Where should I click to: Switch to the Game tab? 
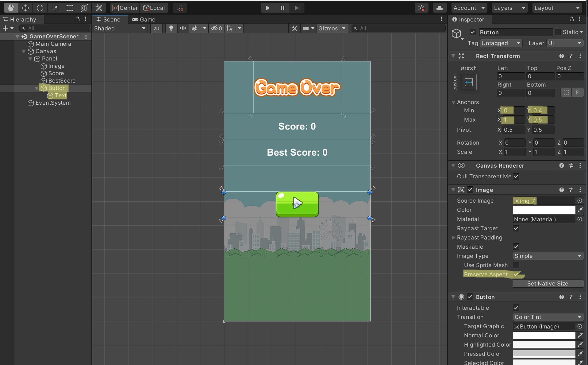144,19
